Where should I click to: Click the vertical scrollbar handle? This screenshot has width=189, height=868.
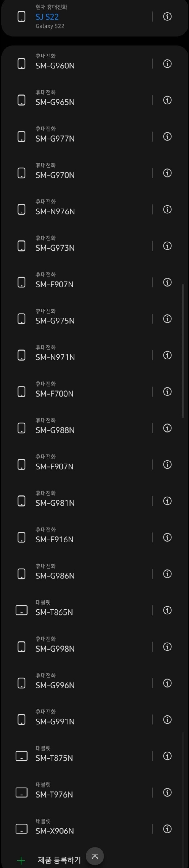(x=183, y=350)
